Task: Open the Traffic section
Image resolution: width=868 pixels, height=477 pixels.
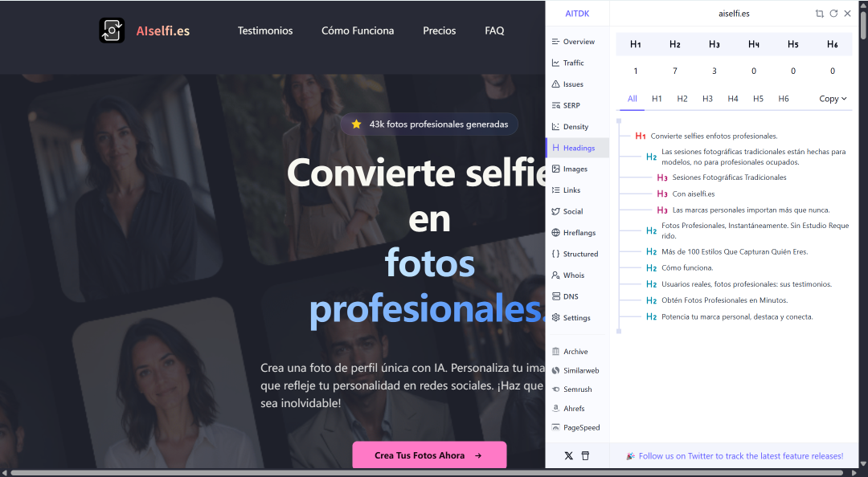Action: 577,63
